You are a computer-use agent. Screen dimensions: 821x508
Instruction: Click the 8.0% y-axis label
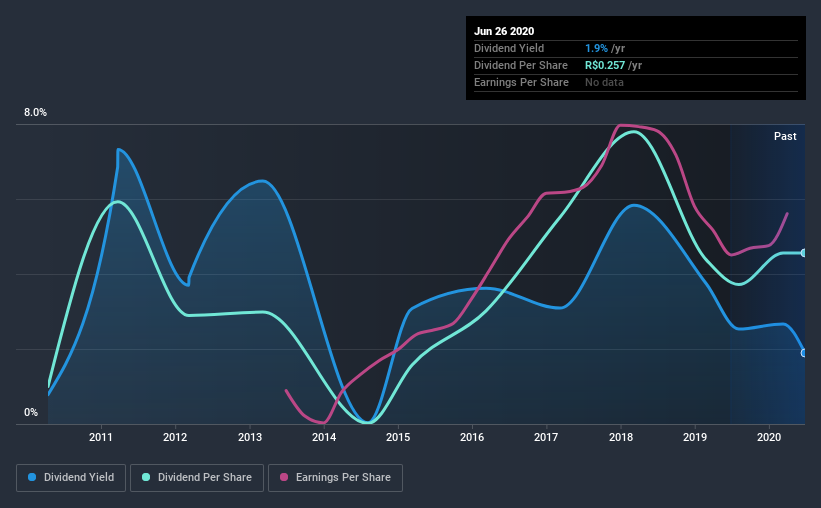point(35,113)
